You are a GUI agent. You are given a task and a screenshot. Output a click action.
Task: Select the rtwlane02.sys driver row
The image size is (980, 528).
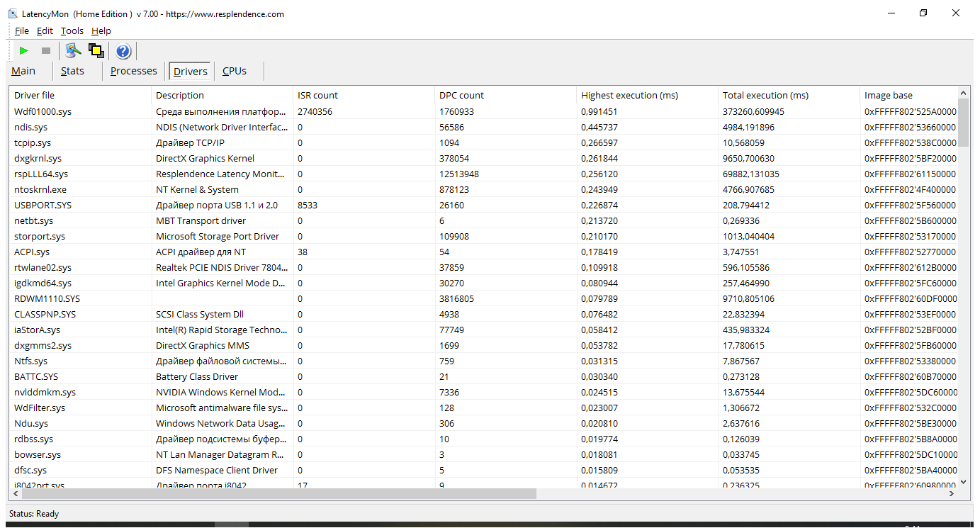(x=483, y=267)
